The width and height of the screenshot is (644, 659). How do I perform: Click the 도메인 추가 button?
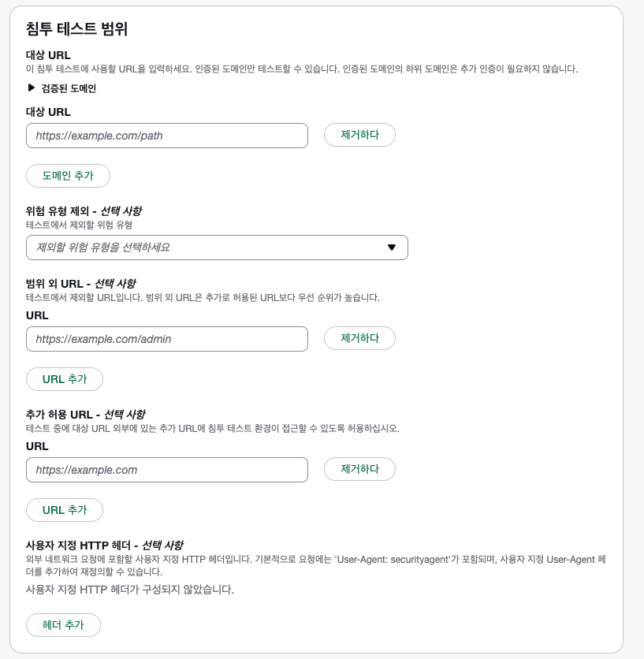68,176
